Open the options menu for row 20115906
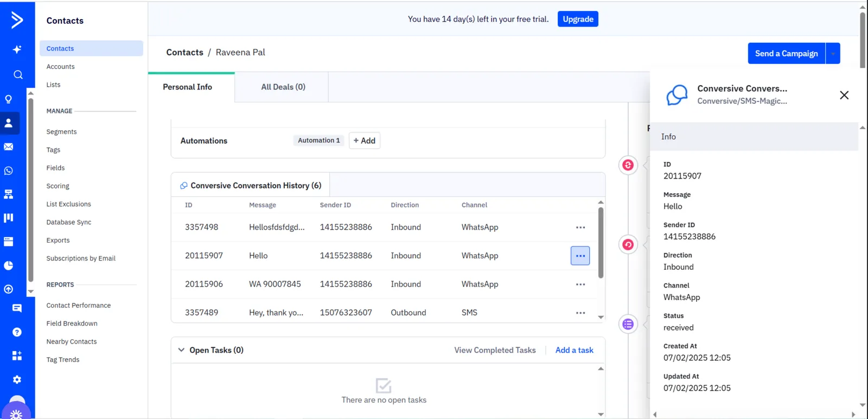 pos(580,284)
